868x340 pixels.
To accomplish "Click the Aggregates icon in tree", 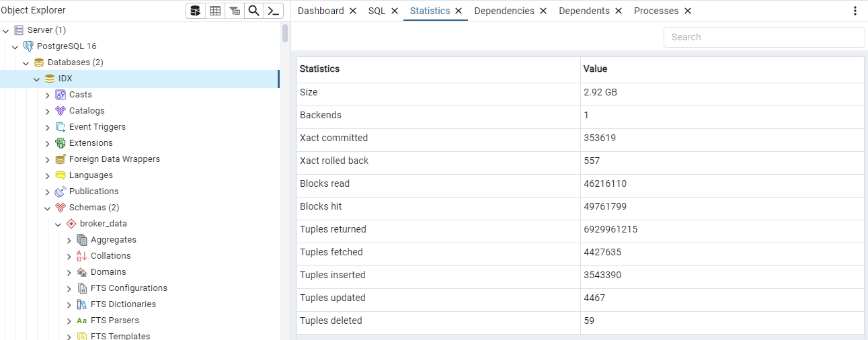I will [82, 240].
